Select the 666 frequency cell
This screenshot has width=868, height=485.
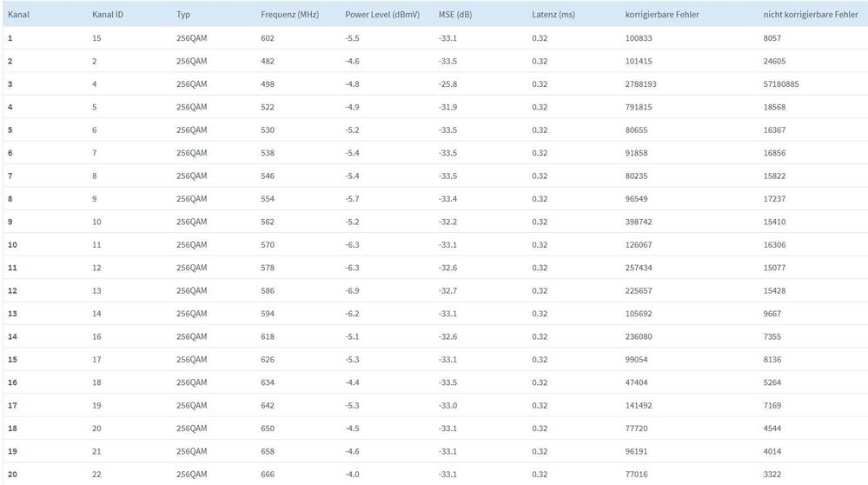pyautogui.click(x=268, y=475)
